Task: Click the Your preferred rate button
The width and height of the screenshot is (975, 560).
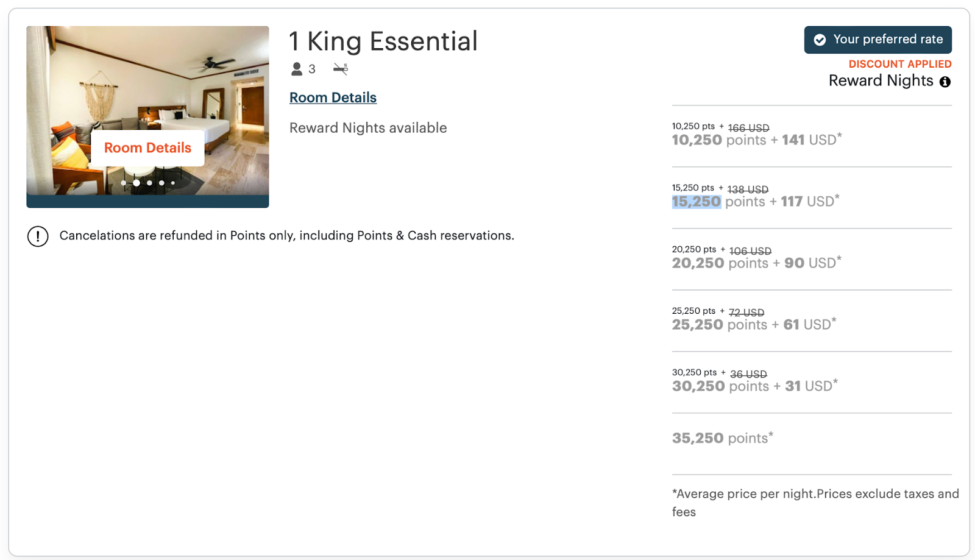Action: pyautogui.click(x=877, y=40)
